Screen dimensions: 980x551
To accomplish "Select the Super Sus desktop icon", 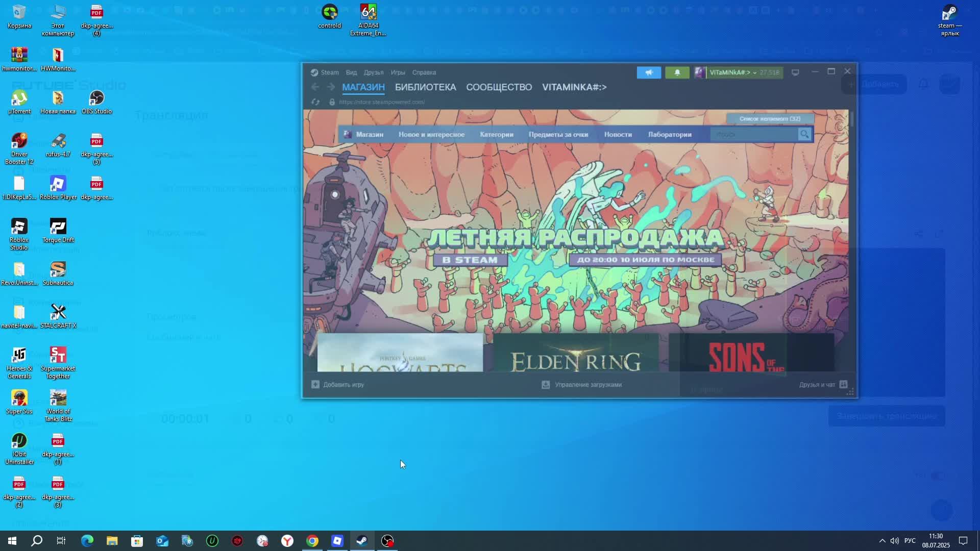I will tap(19, 402).
